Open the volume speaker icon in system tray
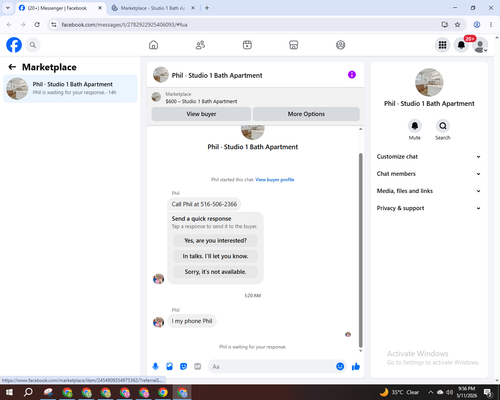Screen dimensions: 500x400 point(450,392)
